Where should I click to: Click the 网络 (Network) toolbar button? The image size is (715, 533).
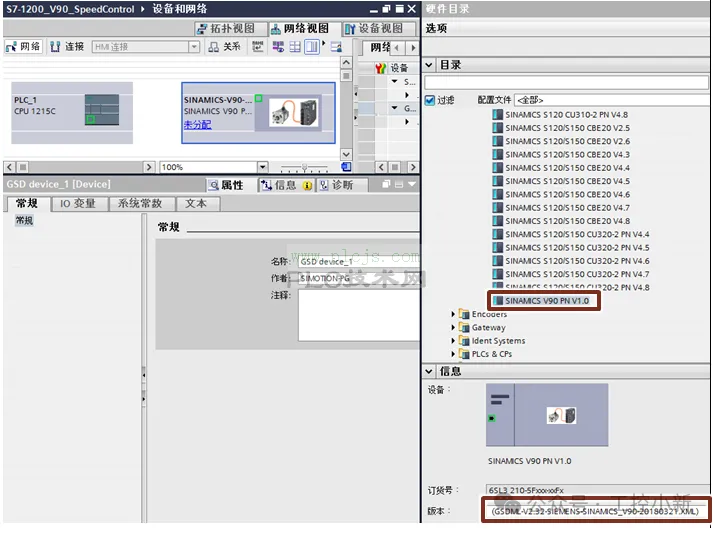coord(23,47)
